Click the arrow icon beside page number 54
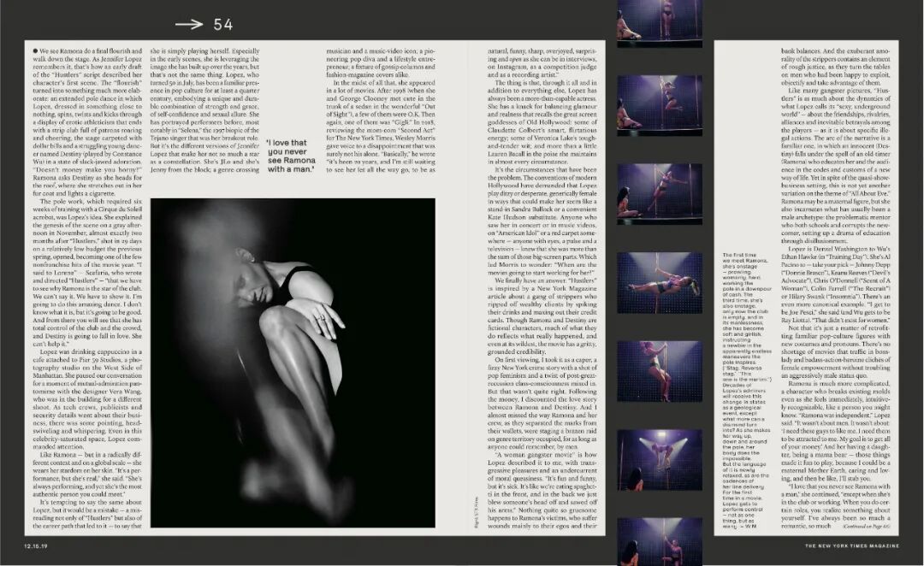924x566 pixels. click(x=188, y=24)
